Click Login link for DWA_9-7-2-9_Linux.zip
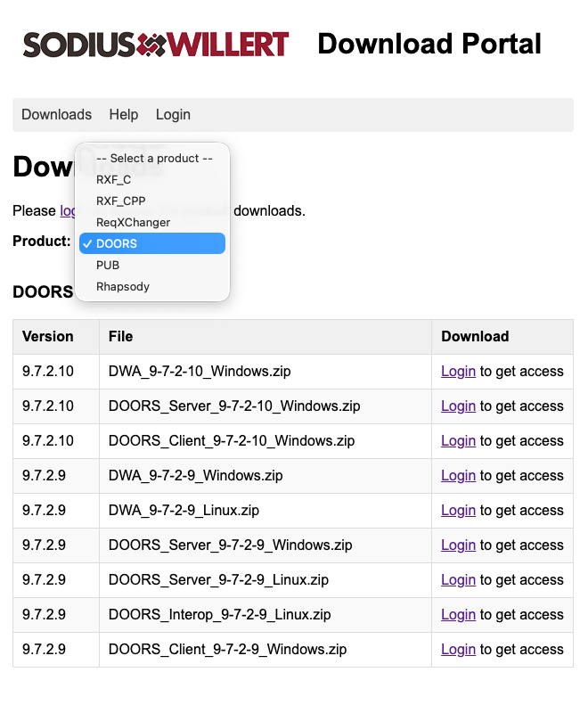 (458, 511)
